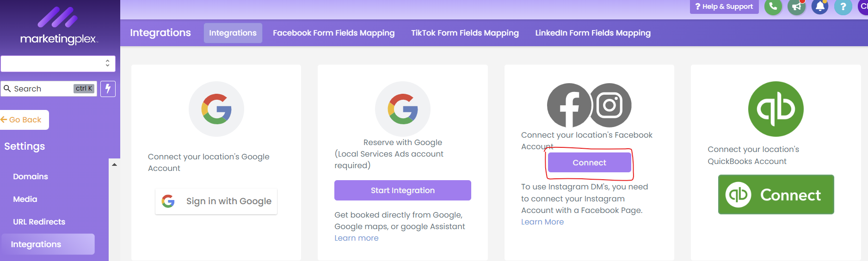Select Integrations in settings sidebar
The height and width of the screenshot is (261, 868).
tap(48, 244)
